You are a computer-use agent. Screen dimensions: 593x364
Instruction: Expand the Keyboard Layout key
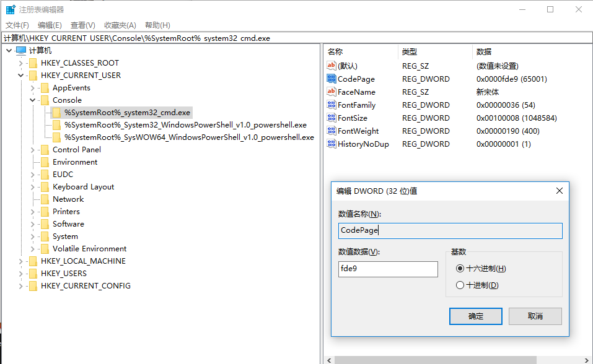(32, 187)
